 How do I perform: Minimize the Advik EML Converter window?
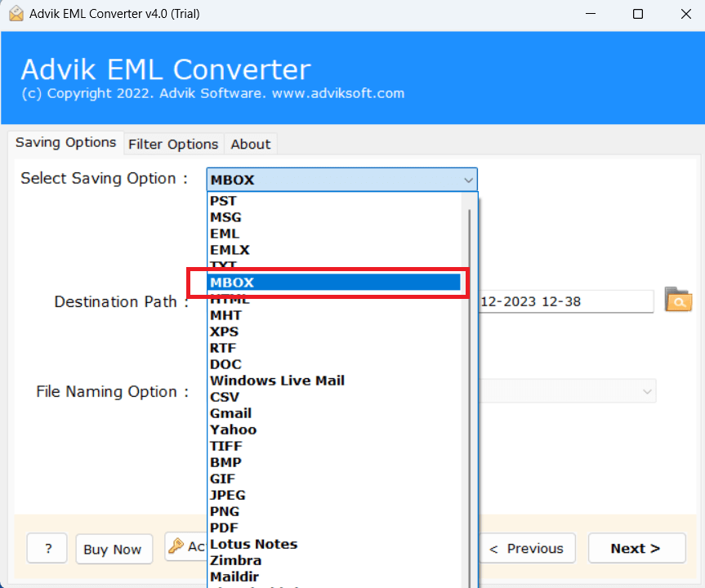tap(591, 14)
